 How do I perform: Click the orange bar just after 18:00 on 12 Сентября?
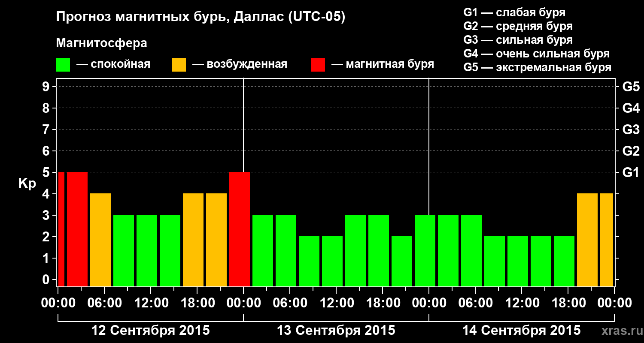216,240
